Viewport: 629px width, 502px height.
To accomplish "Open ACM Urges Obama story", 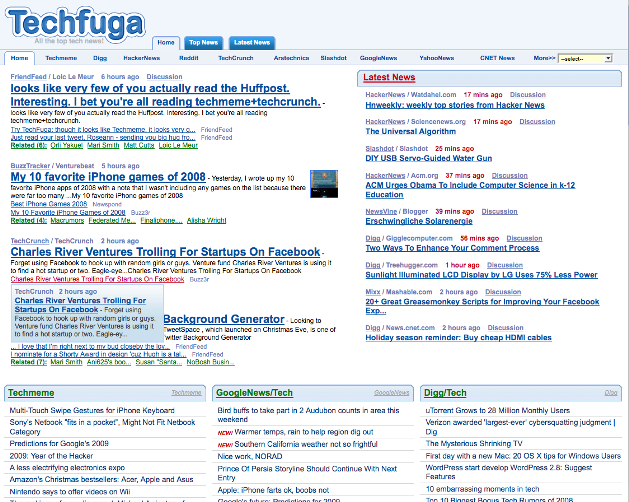I will click(x=470, y=190).
